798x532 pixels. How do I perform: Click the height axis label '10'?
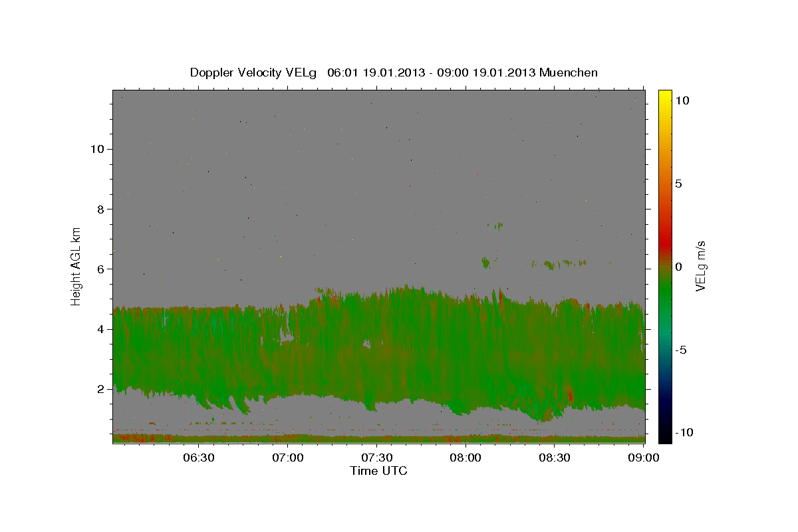[x=98, y=148]
